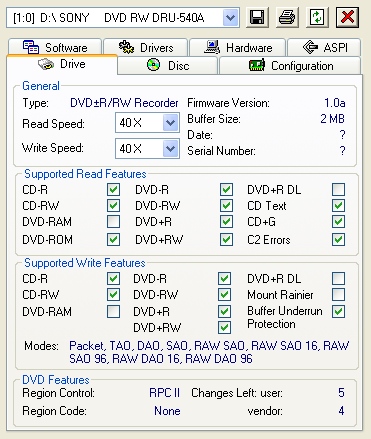
Task: Click the Print printer icon
Action: (287, 17)
